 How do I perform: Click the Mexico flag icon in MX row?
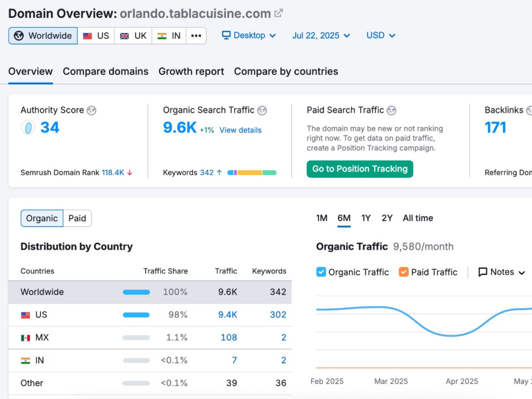(x=26, y=338)
